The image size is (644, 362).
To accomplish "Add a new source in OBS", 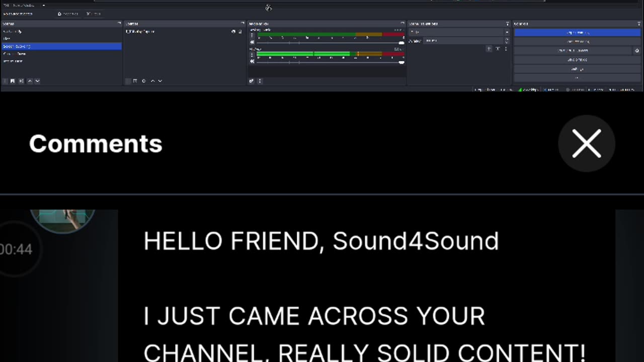I will [128, 81].
